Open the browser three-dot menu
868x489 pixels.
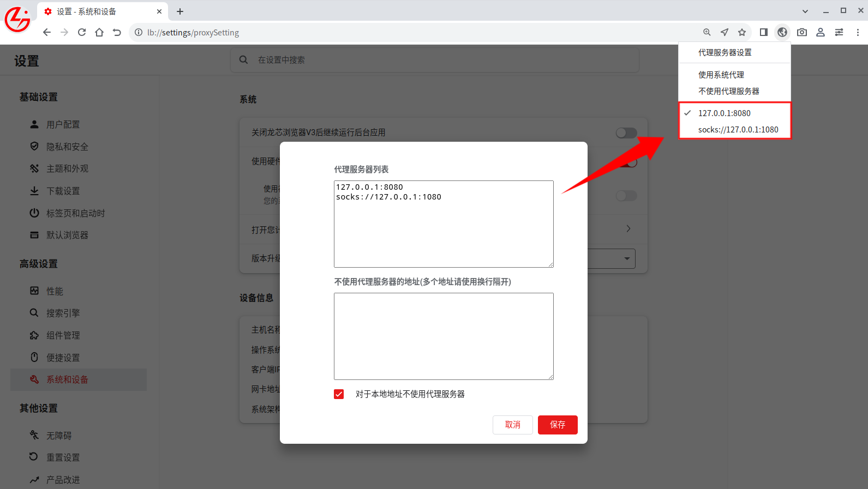(x=858, y=32)
